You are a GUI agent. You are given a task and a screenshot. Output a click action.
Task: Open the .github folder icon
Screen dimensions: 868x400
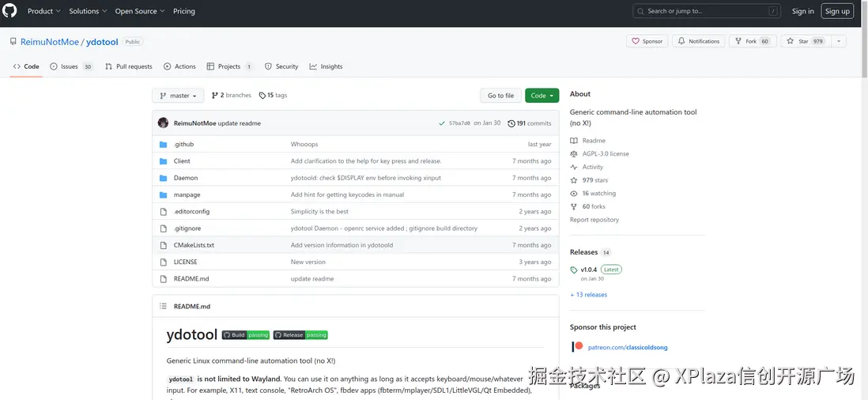tap(164, 145)
